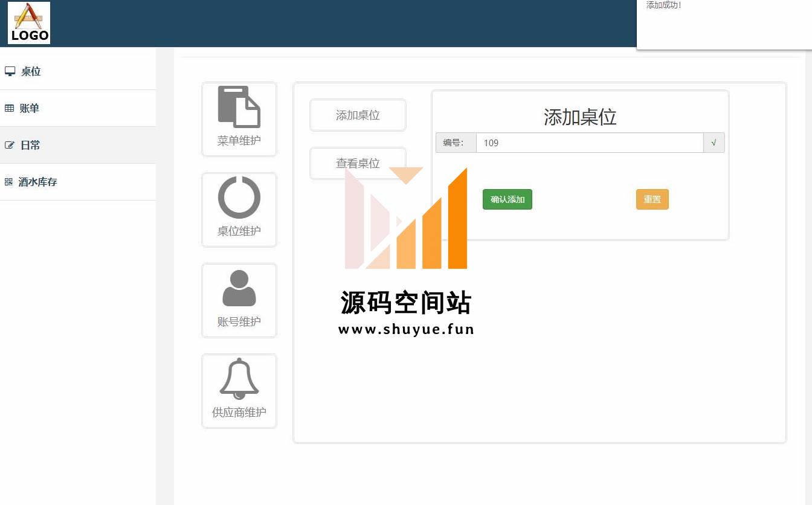Open the 菜单维护 document icon card
Image resolution: width=812 pixels, height=505 pixels.
point(239,119)
